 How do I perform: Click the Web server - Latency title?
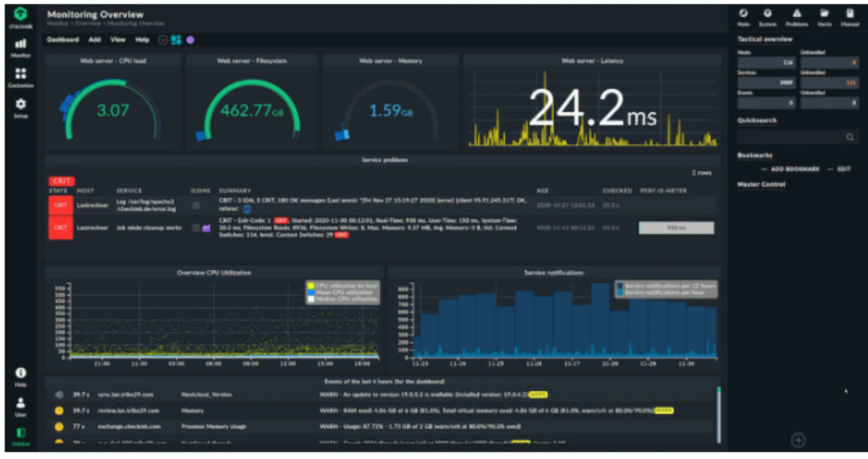[x=593, y=61]
